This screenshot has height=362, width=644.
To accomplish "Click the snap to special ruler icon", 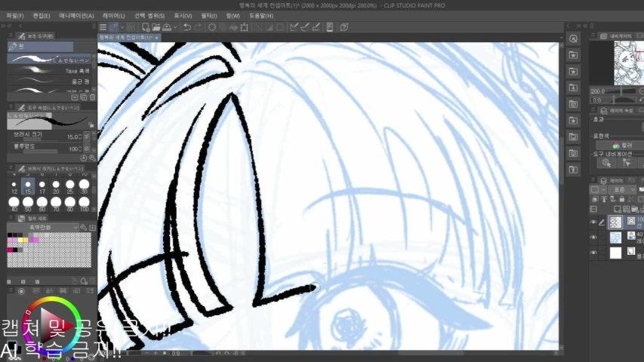I will [x=305, y=27].
